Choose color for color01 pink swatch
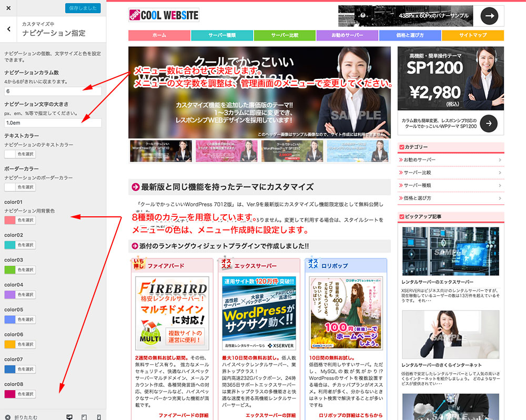The width and height of the screenshot is (526, 420). click(20, 220)
